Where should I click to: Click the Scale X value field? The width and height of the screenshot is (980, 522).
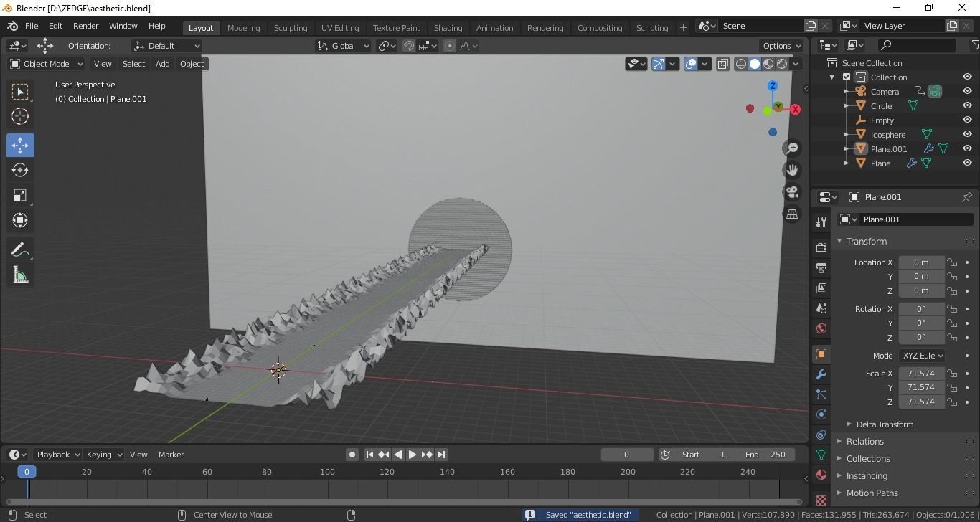[x=920, y=374]
